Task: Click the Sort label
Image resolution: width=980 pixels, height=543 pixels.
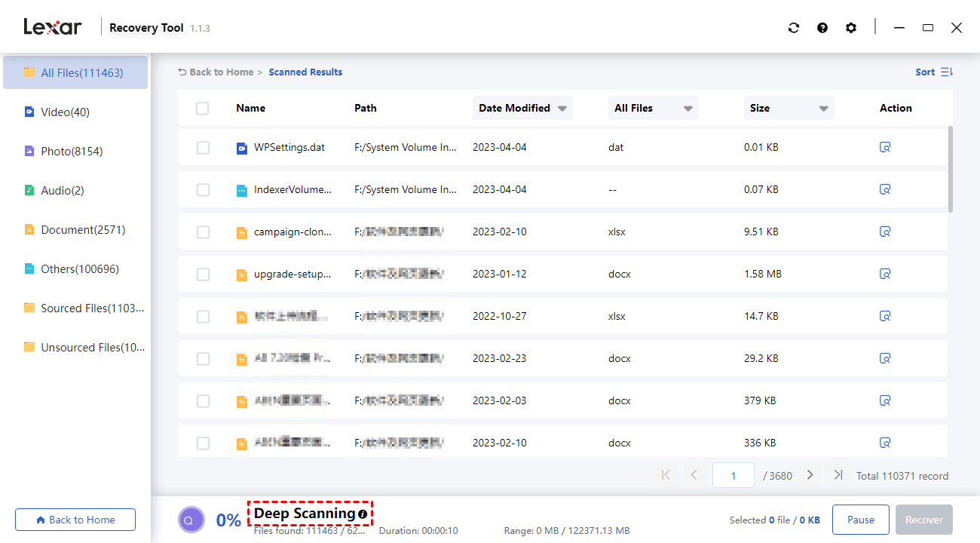Action: pos(925,72)
